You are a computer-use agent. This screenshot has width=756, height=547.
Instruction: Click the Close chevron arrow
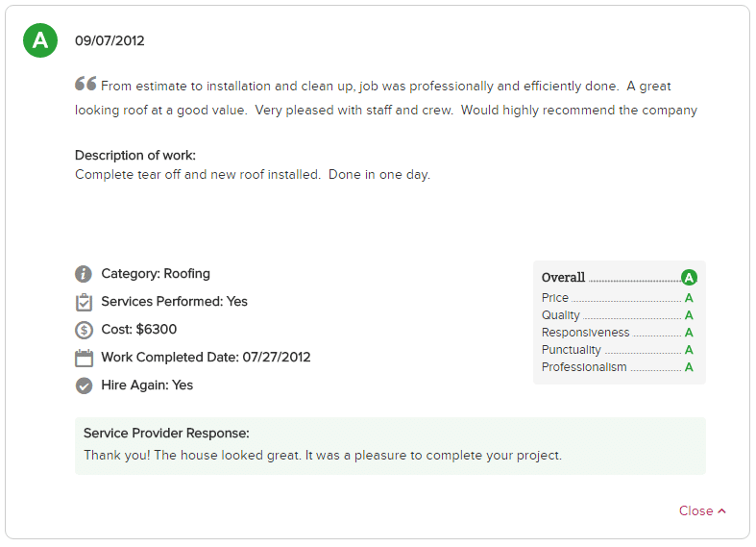point(721,511)
